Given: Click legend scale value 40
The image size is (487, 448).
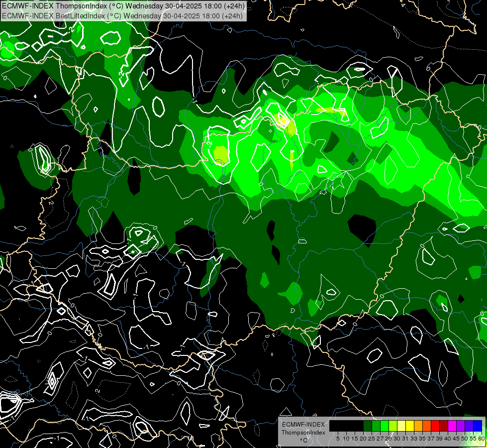Looking at the screenshot, I should (x=448, y=439).
